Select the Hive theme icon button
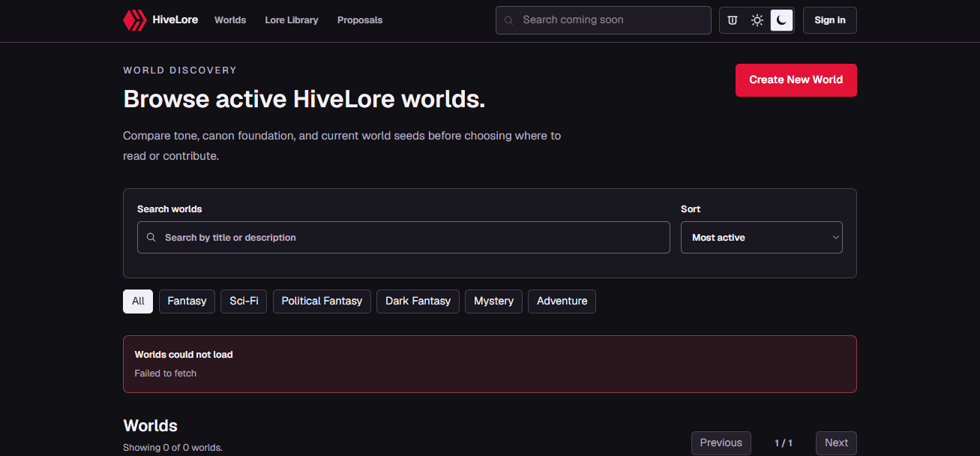The height and width of the screenshot is (456, 980). pos(733,20)
